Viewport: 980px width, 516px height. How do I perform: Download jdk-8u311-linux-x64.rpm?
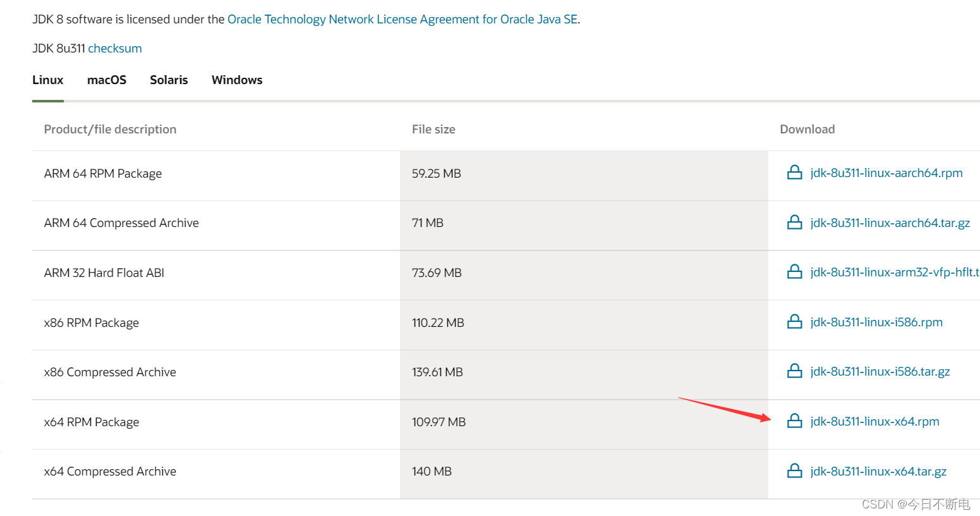pyautogui.click(x=875, y=421)
